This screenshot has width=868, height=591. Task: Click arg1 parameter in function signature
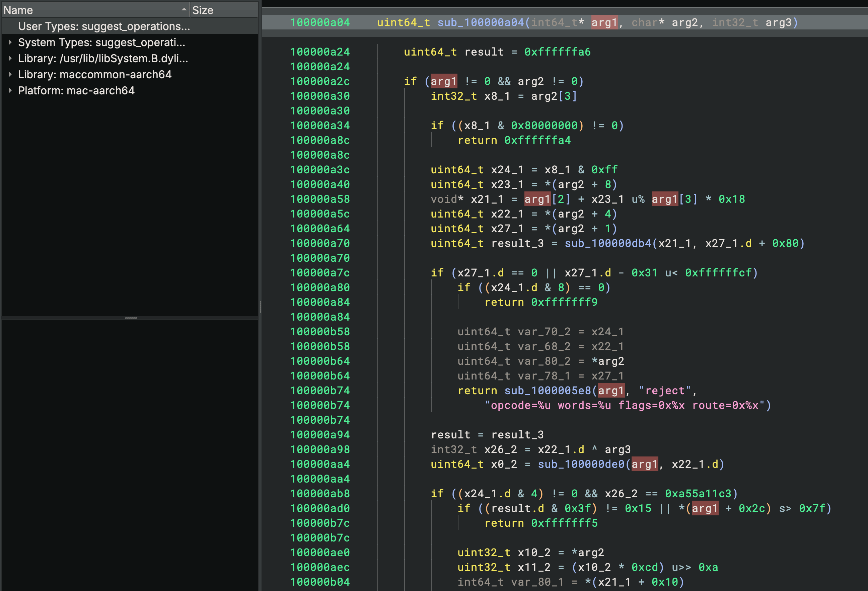pyautogui.click(x=604, y=22)
